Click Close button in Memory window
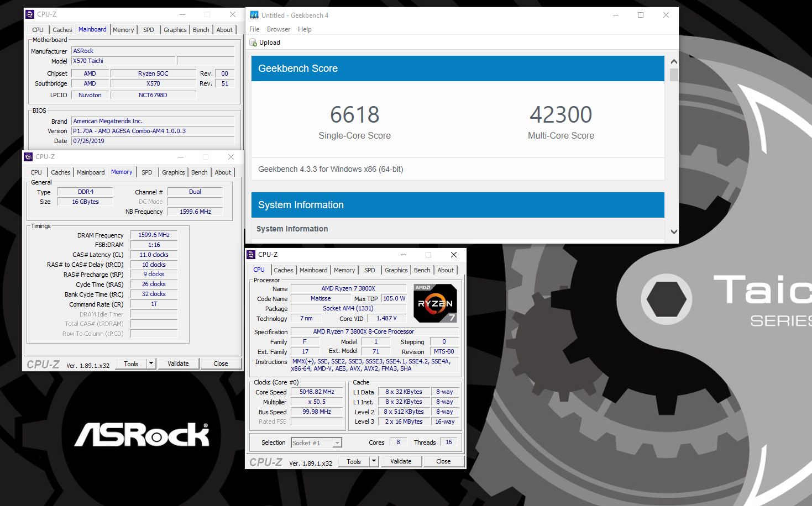The width and height of the screenshot is (812, 506). pos(221,363)
